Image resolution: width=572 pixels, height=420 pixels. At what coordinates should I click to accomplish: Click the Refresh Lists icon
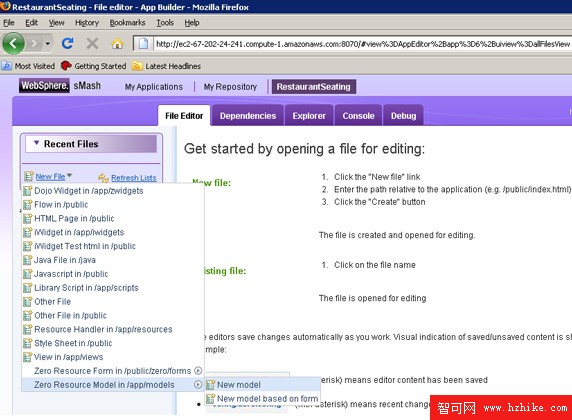tap(103, 178)
